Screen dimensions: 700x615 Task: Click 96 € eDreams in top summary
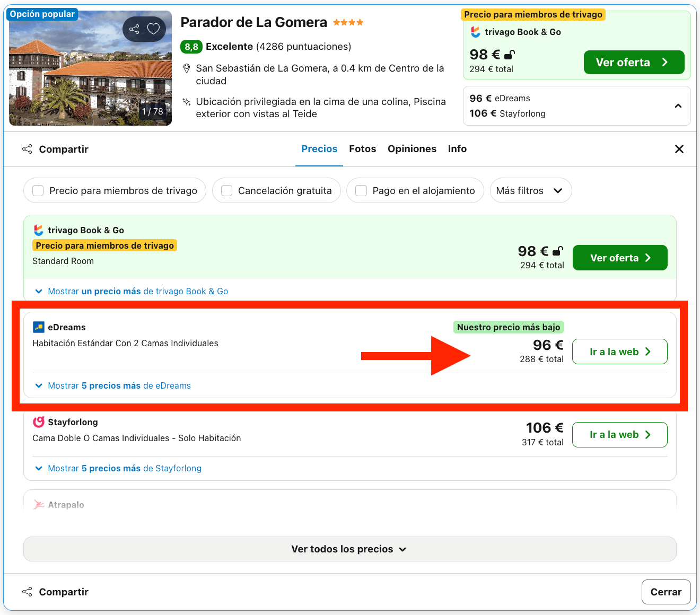pyautogui.click(x=500, y=98)
